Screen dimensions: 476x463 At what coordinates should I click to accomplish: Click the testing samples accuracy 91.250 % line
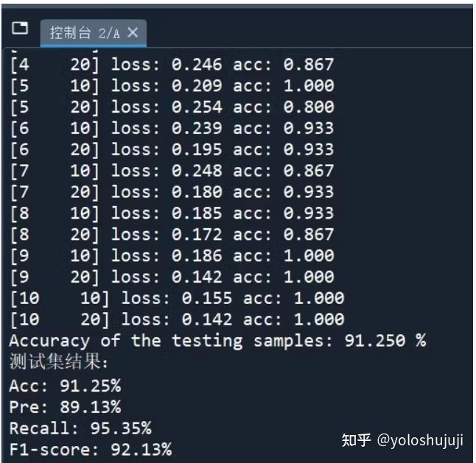tap(217, 342)
